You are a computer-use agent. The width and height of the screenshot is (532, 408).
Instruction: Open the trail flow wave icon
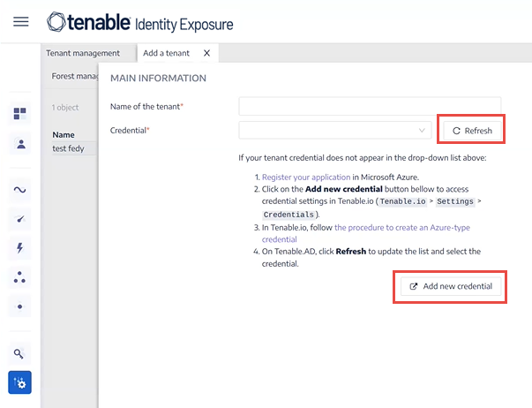tap(19, 190)
